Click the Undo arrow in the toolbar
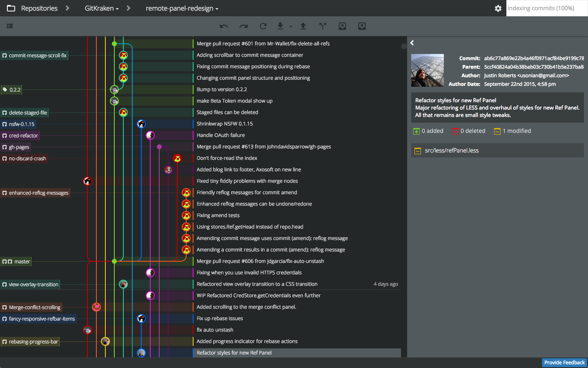This screenshot has height=368, width=588. pyautogui.click(x=224, y=26)
